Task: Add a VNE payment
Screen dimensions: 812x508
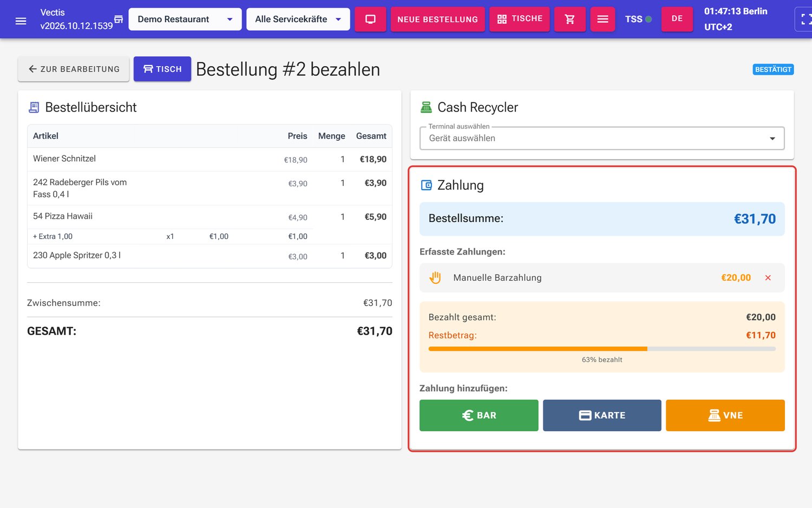Action: (725, 415)
